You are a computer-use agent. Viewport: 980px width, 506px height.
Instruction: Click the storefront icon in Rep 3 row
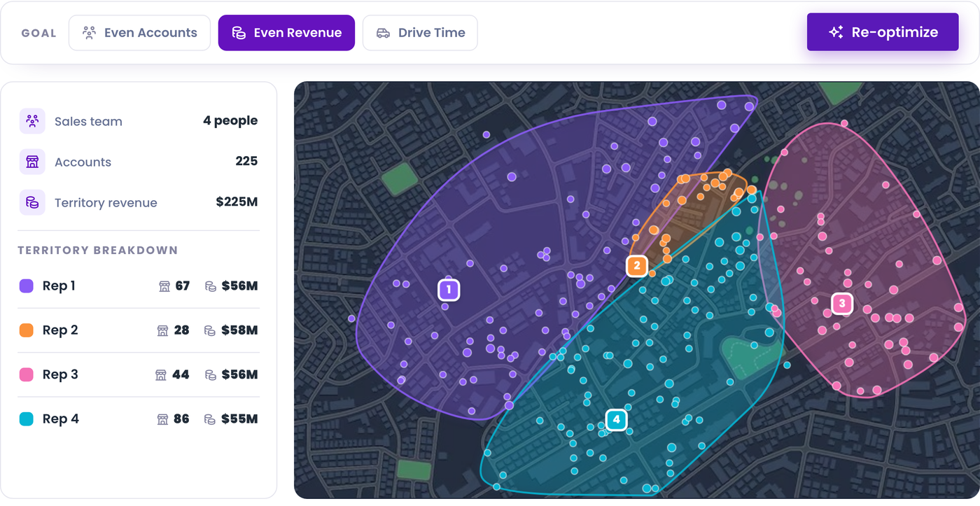[x=161, y=375]
